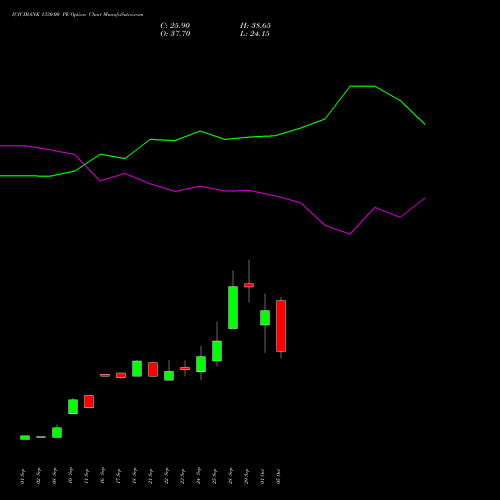Screen dimensions: 500x500
Task: Click the low value L: 24.15
Action: (255, 34)
